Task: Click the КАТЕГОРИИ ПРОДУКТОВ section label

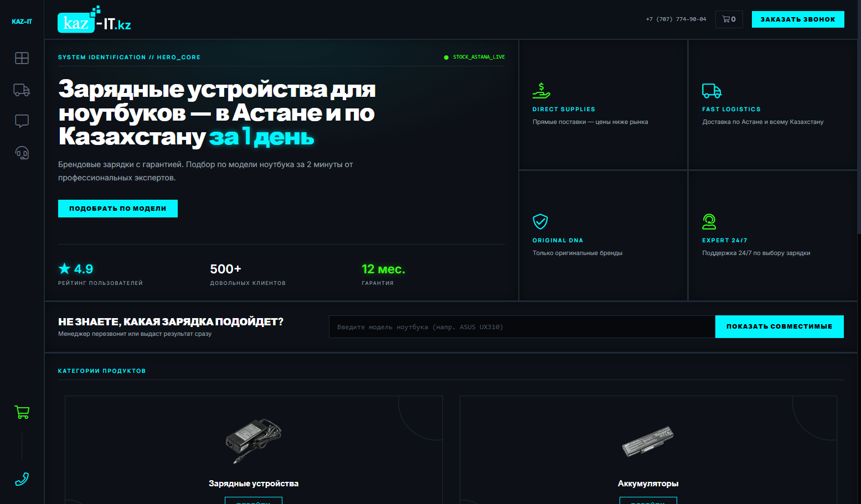Action: click(102, 371)
